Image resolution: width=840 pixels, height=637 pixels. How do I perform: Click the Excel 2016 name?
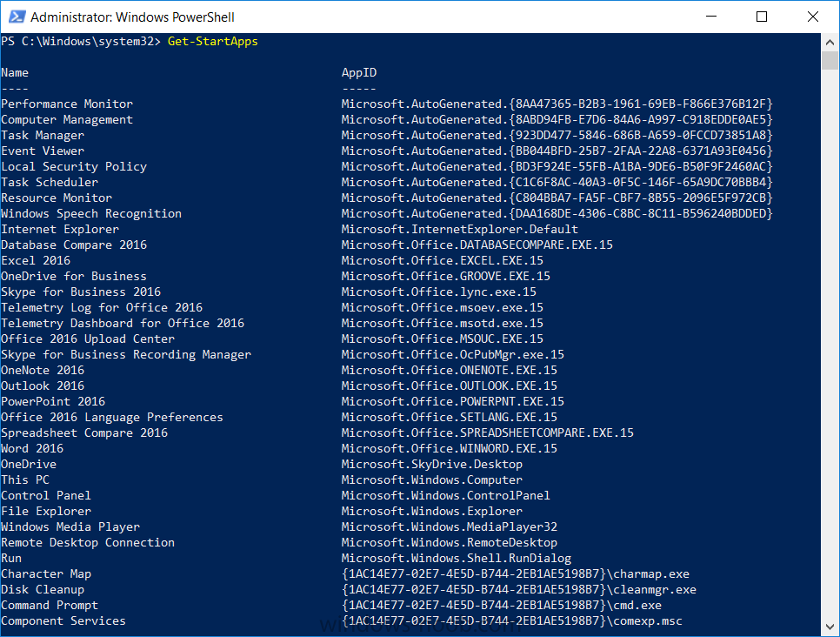36,260
